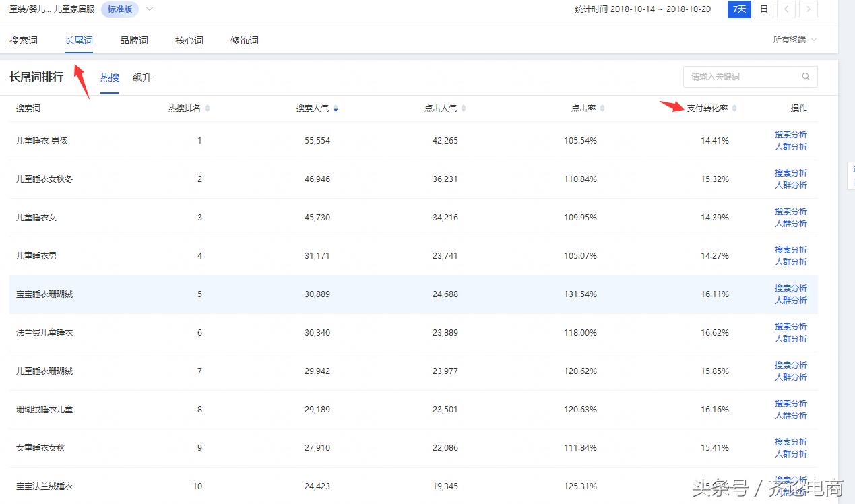Click the search magnifier icon in keyword box
855x504 pixels.
point(805,77)
